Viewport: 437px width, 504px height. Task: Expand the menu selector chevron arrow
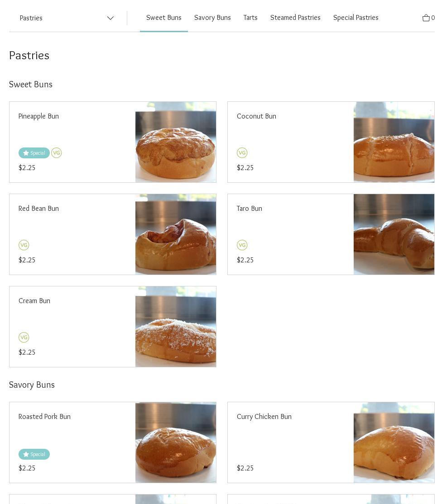[x=110, y=18]
